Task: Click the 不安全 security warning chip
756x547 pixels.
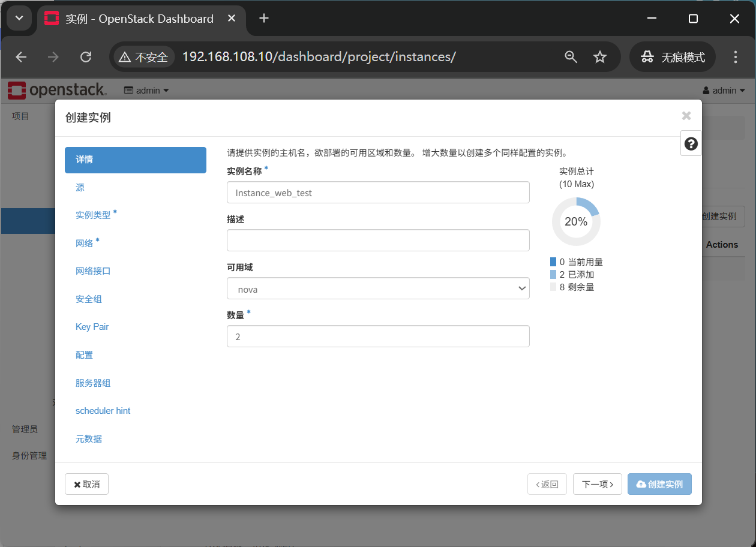Action: [x=144, y=57]
